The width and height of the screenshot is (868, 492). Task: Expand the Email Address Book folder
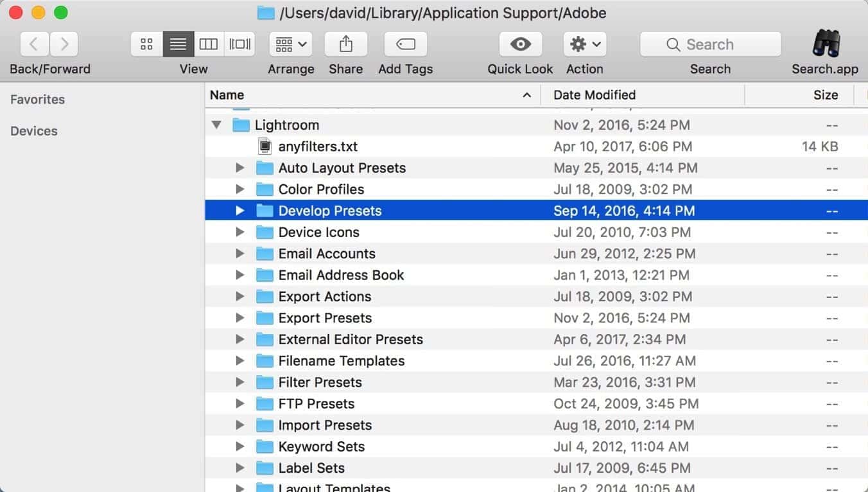pos(240,275)
